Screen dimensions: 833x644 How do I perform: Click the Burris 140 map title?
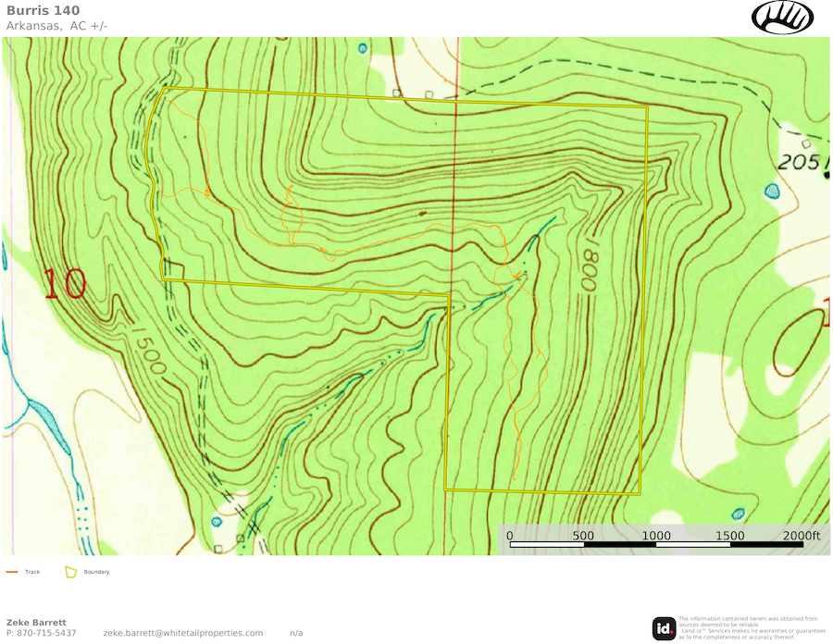coord(44,10)
